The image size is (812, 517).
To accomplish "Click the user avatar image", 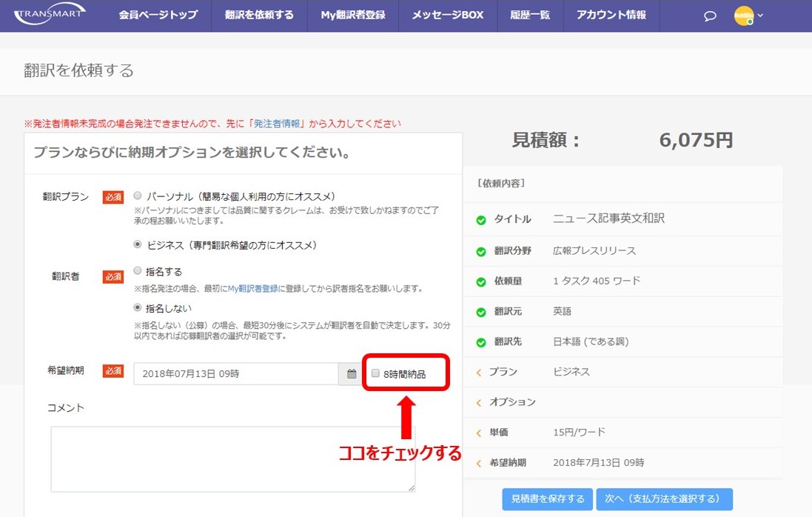I will pyautogui.click(x=744, y=14).
